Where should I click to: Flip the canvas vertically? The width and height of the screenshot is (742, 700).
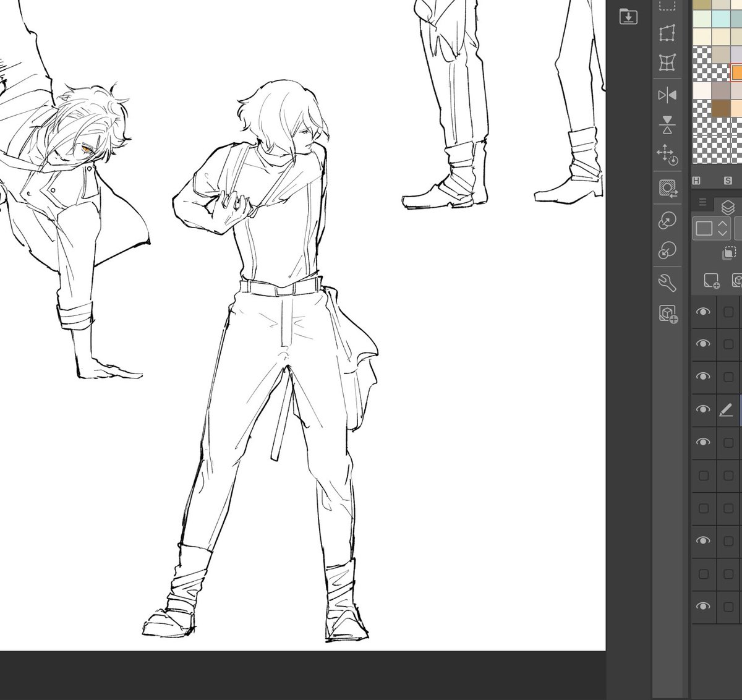click(x=667, y=124)
